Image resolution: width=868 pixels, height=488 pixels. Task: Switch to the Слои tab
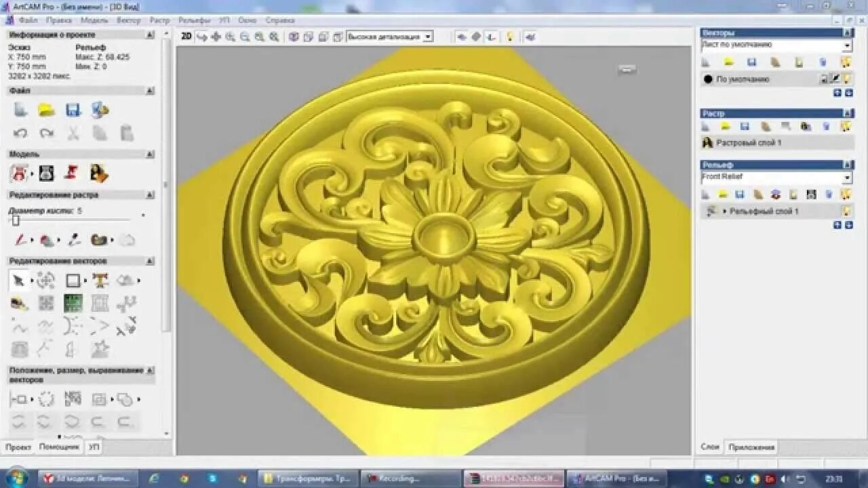click(x=710, y=447)
